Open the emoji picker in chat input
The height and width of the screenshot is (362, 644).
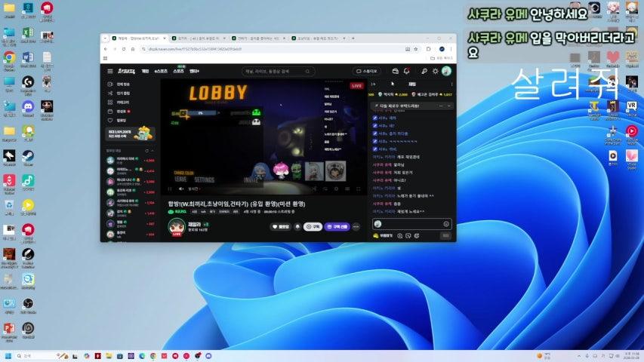(446, 224)
